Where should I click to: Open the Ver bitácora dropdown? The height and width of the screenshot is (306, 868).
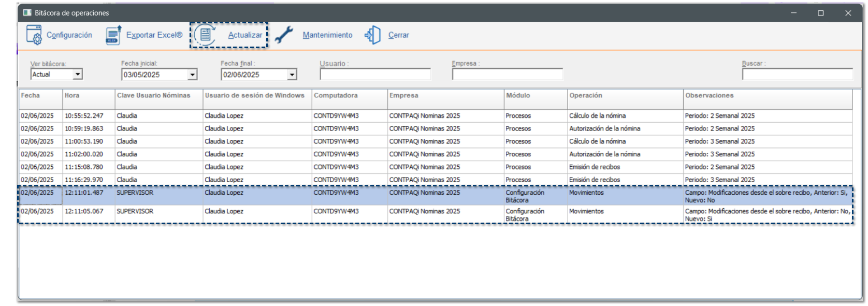(78, 75)
